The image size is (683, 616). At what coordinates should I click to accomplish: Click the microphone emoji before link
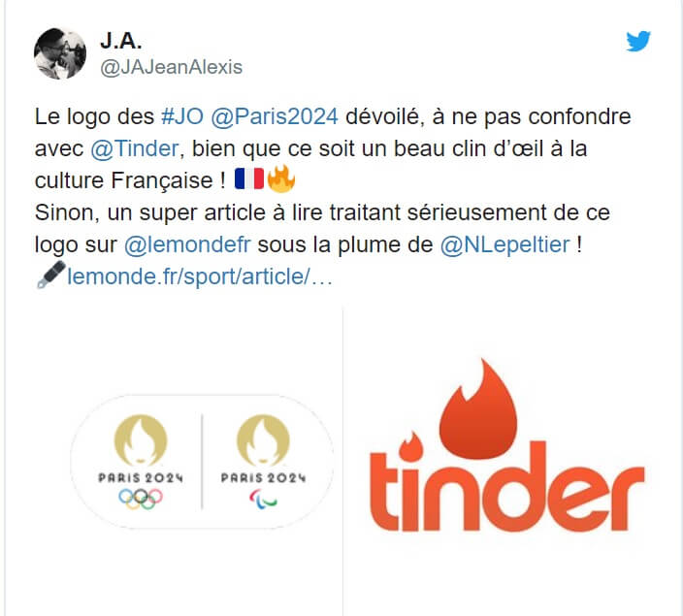51,275
